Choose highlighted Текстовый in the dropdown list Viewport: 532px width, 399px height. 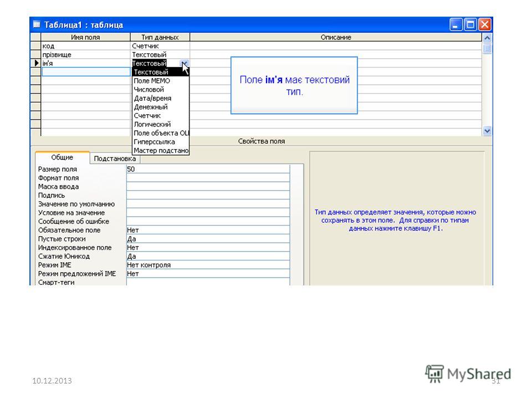click(161, 72)
